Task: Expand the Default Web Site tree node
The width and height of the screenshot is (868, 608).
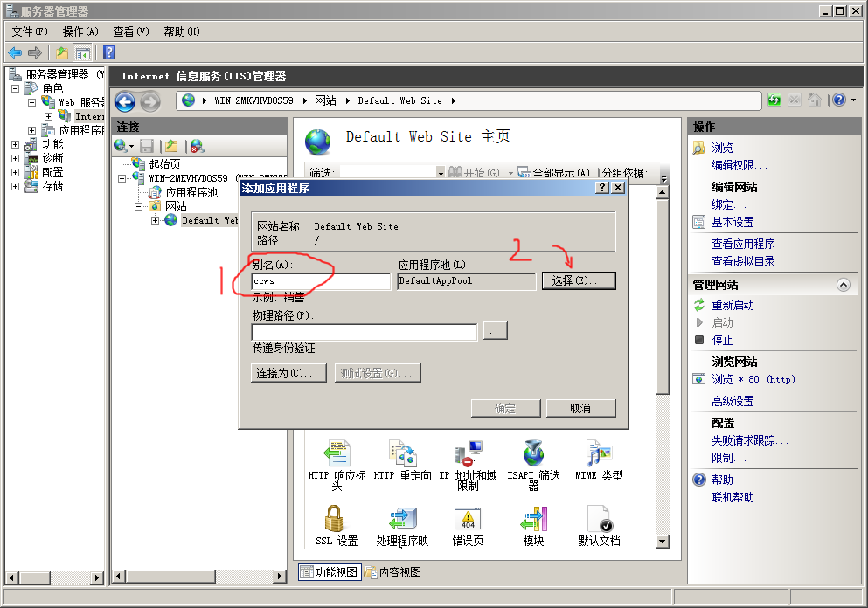Action: tap(156, 220)
